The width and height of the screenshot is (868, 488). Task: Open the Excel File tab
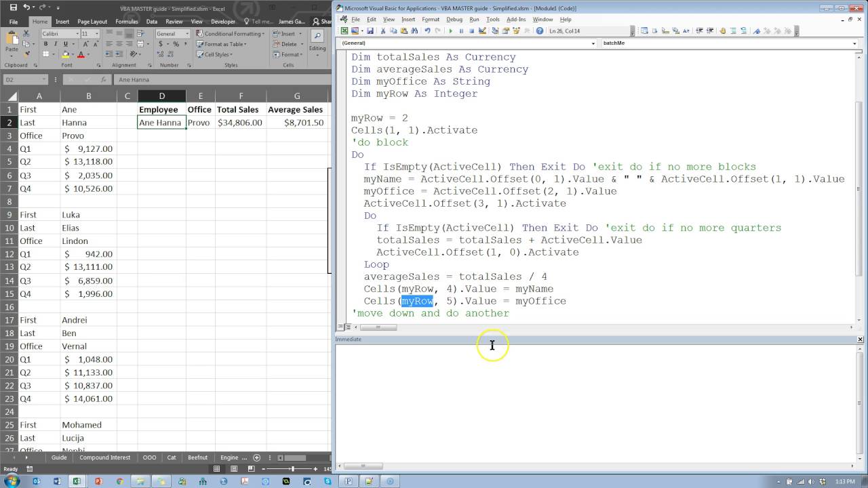tap(14, 22)
